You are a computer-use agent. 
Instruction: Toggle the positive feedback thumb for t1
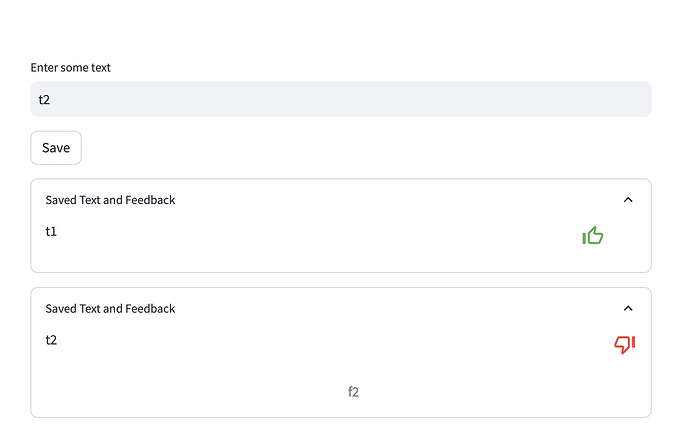click(x=593, y=236)
